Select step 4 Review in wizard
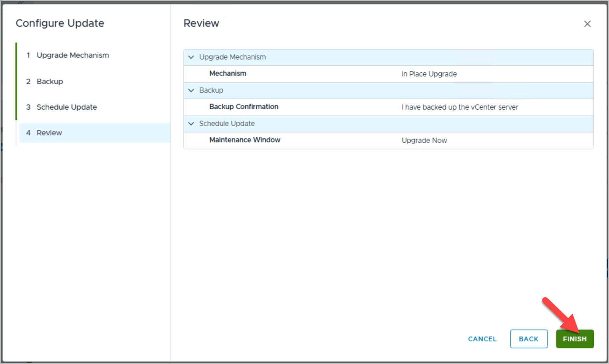Screen dimensions: 609x364 (x=49, y=133)
